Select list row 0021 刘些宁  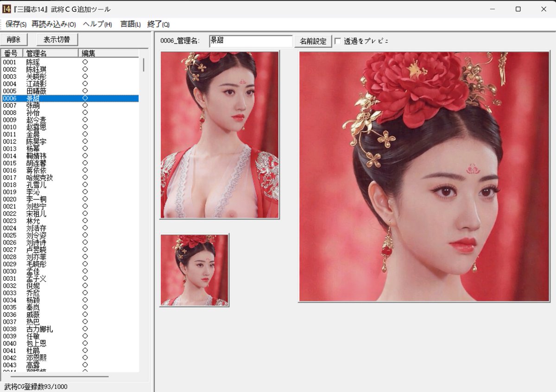tap(70, 207)
